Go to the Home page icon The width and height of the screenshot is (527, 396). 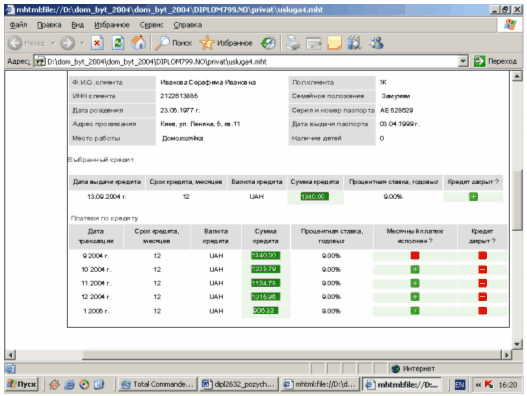pyautogui.click(x=138, y=43)
